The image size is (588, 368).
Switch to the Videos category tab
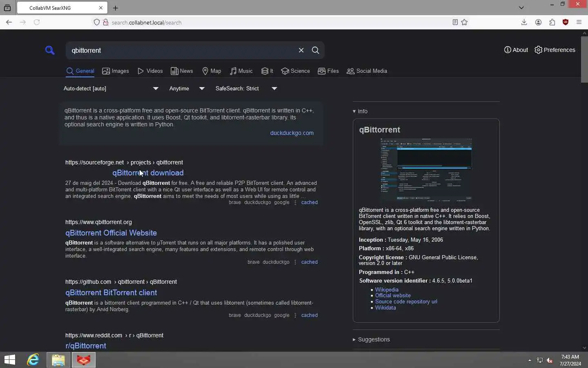pos(150,71)
